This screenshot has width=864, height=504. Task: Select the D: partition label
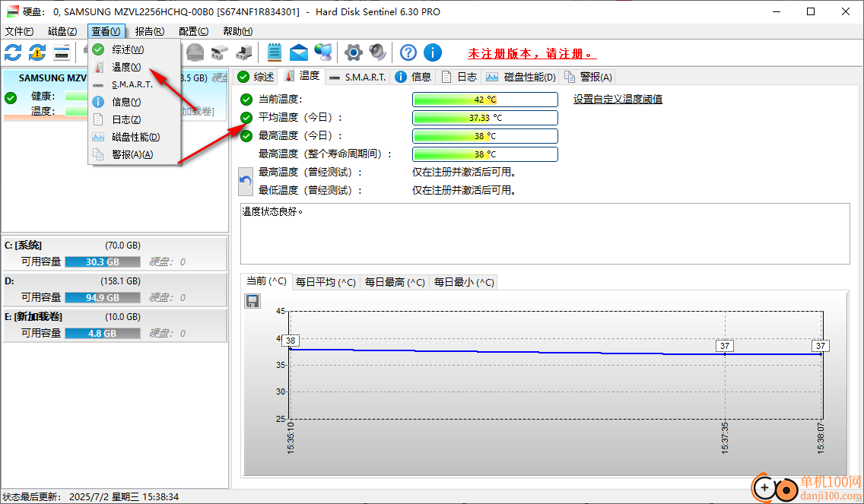pyautogui.click(x=9, y=281)
